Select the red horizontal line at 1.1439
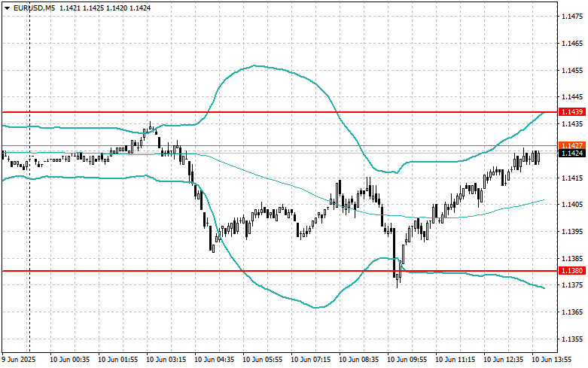 [x=279, y=112]
